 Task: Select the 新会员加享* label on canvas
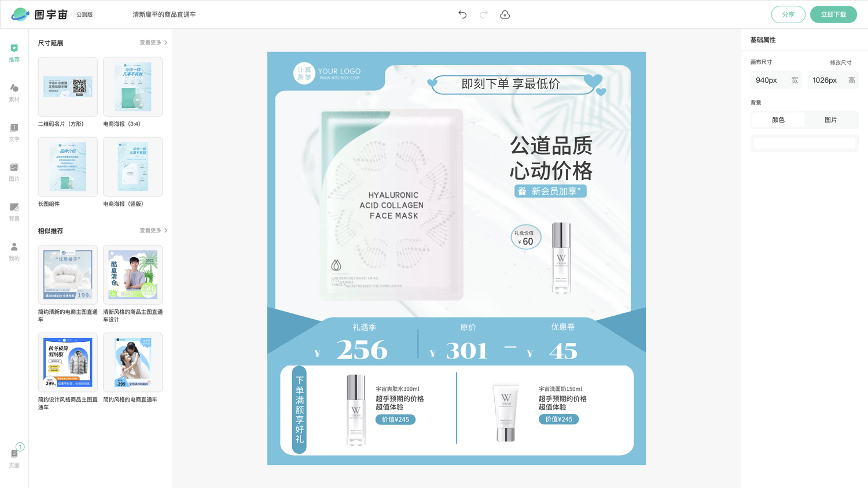(x=556, y=191)
